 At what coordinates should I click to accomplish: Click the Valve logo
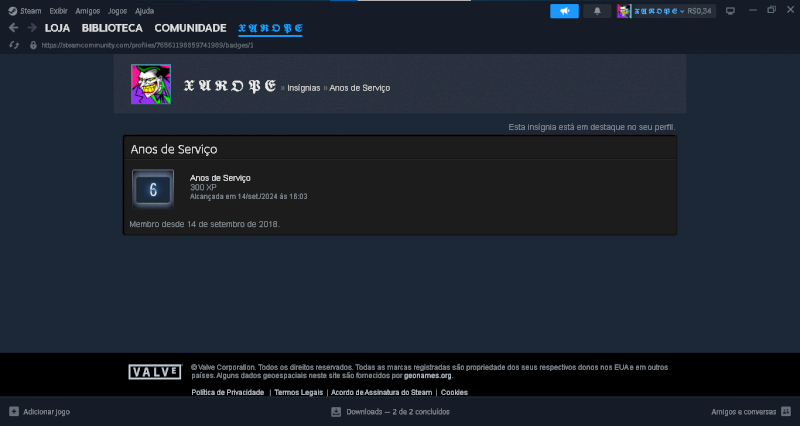coord(155,372)
